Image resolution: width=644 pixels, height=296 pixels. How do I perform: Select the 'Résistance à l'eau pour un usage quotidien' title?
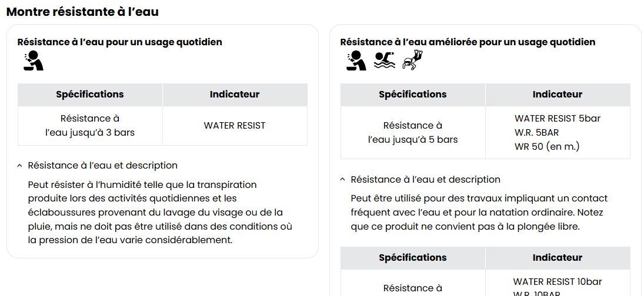click(119, 42)
